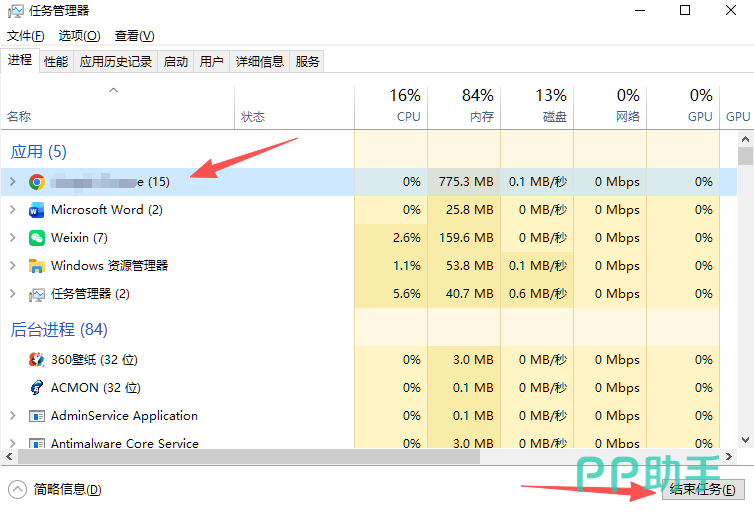The width and height of the screenshot is (754, 514).
Task: Sort by the 状态 column header
Action: [294, 108]
